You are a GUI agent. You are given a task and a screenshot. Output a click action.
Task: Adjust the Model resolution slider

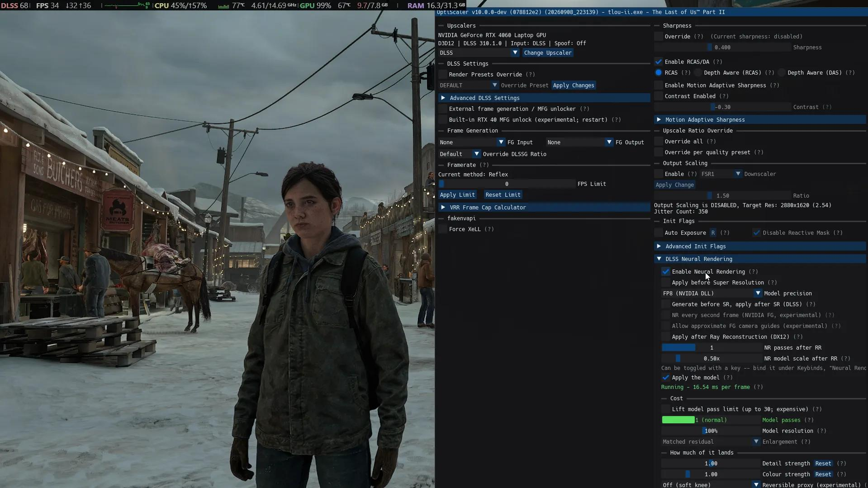tap(711, 431)
